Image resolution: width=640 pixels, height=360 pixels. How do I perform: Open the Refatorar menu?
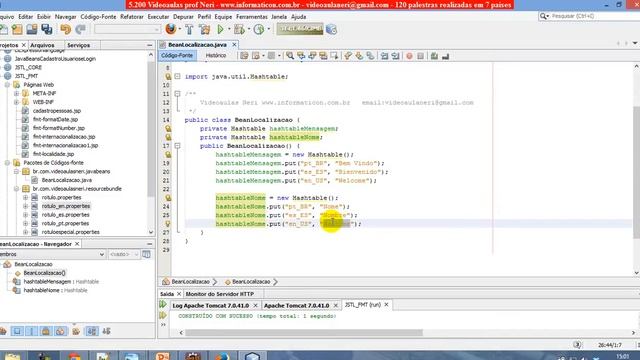click(x=131, y=17)
